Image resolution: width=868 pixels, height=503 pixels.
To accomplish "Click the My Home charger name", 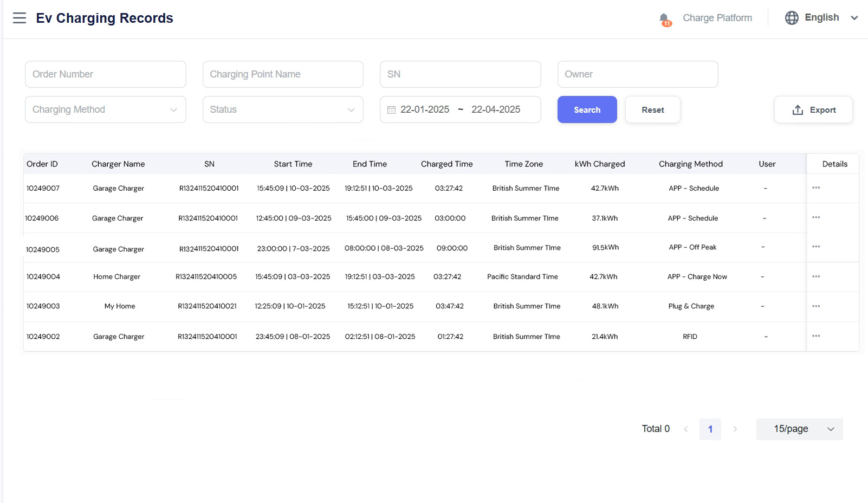I will (x=120, y=306).
